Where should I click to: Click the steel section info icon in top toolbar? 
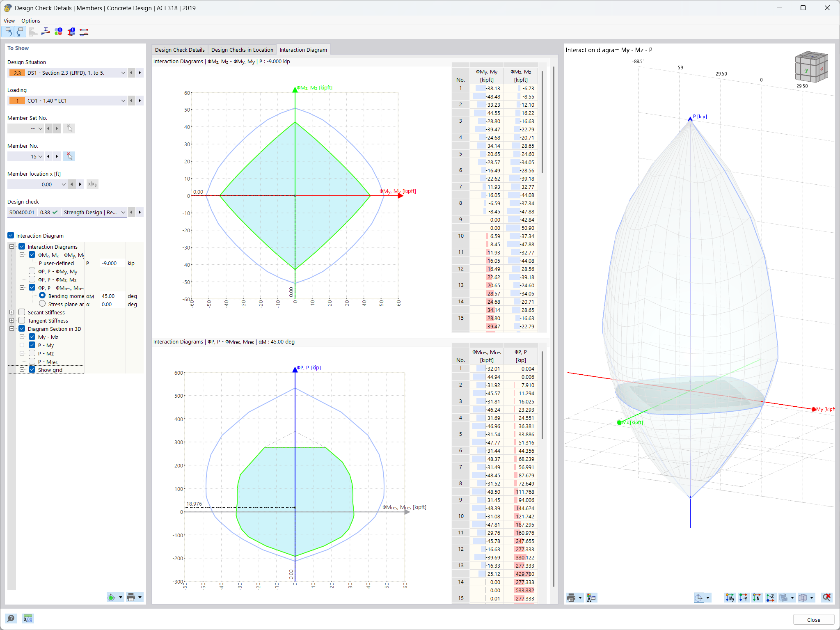[71, 32]
